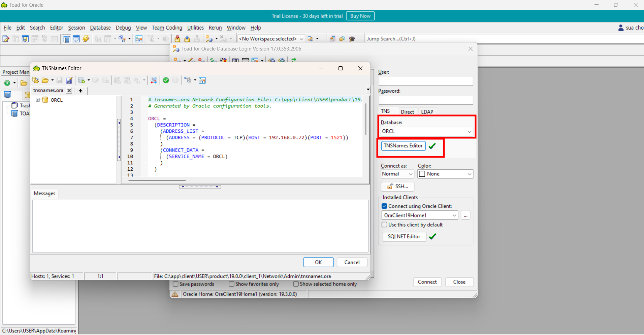Screen dimensions: 644x335
Task: Toggle Connect using Oracle Client checkbox
Action: (384, 206)
